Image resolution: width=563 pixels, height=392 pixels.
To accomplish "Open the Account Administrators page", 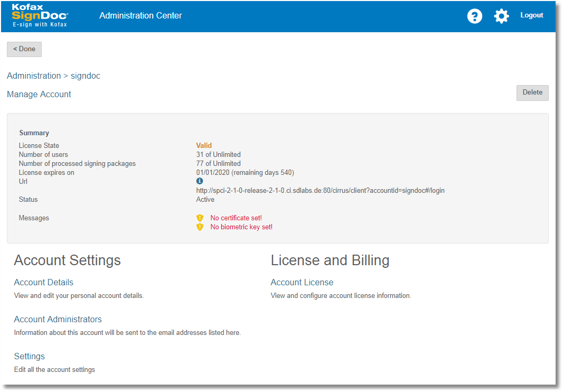I will [x=58, y=319].
